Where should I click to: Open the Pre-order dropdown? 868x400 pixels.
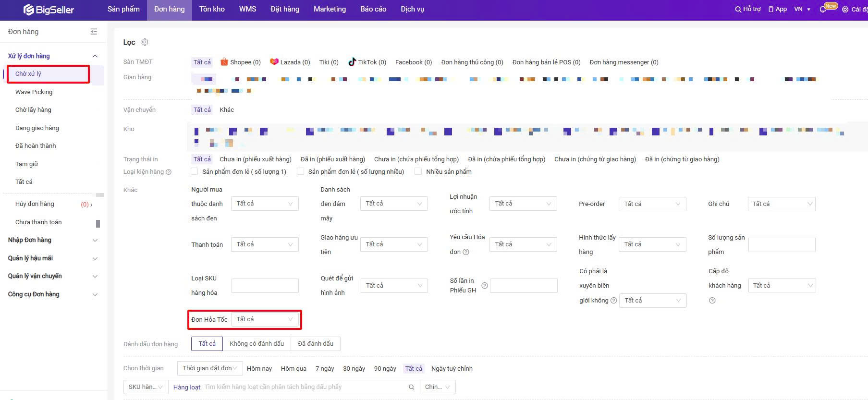click(652, 204)
